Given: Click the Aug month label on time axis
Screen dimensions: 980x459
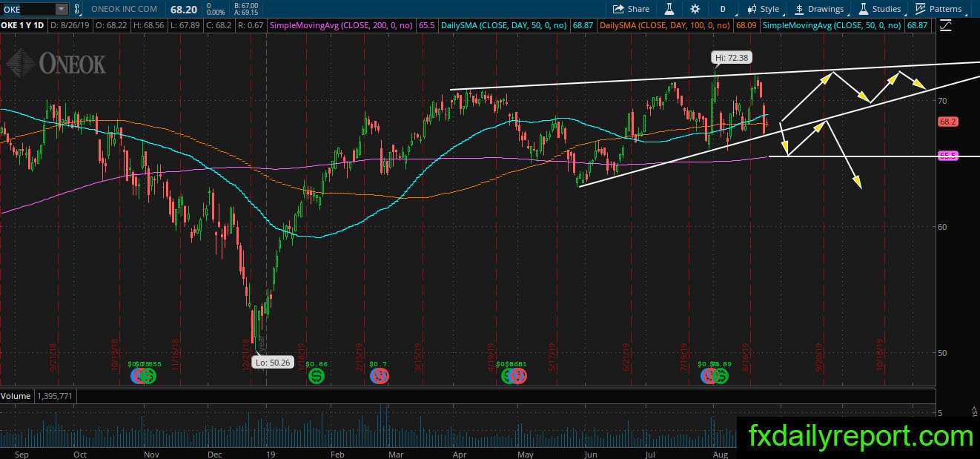Looking at the screenshot, I should (720, 454).
